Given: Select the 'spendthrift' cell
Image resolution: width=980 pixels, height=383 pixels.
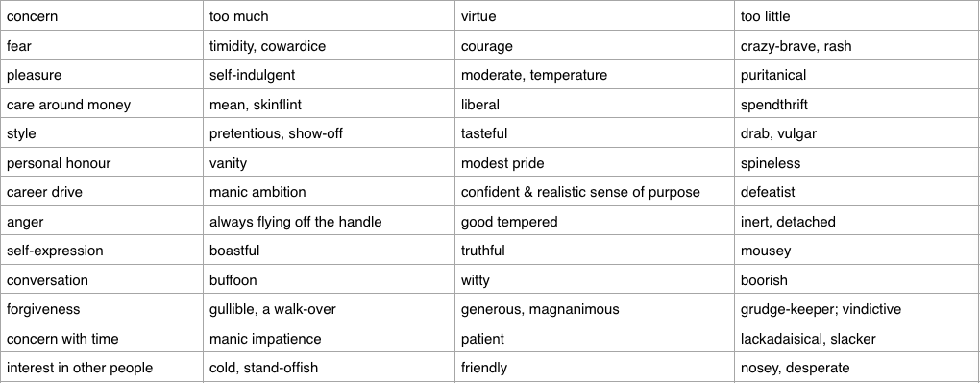Looking at the screenshot, I should coord(857,104).
